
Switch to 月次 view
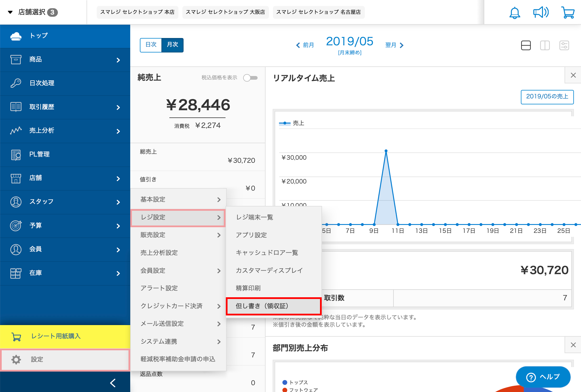tap(172, 45)
